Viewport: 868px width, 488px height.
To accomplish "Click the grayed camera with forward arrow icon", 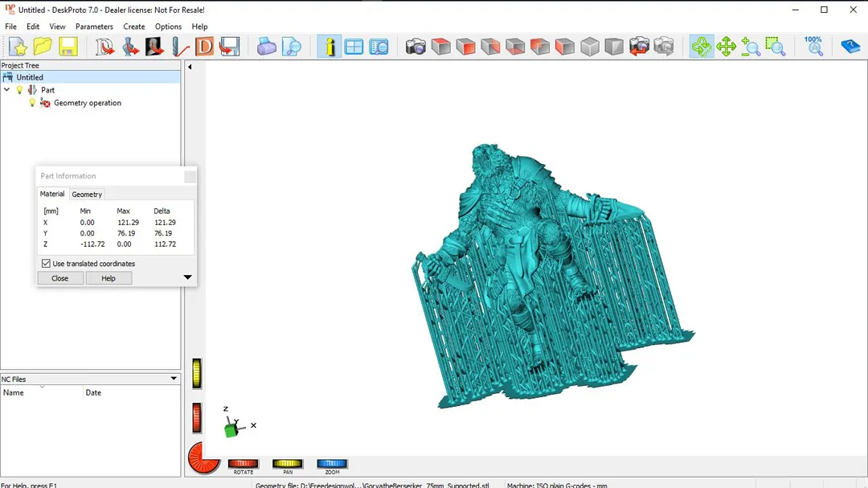I will [x=664, y=47].
